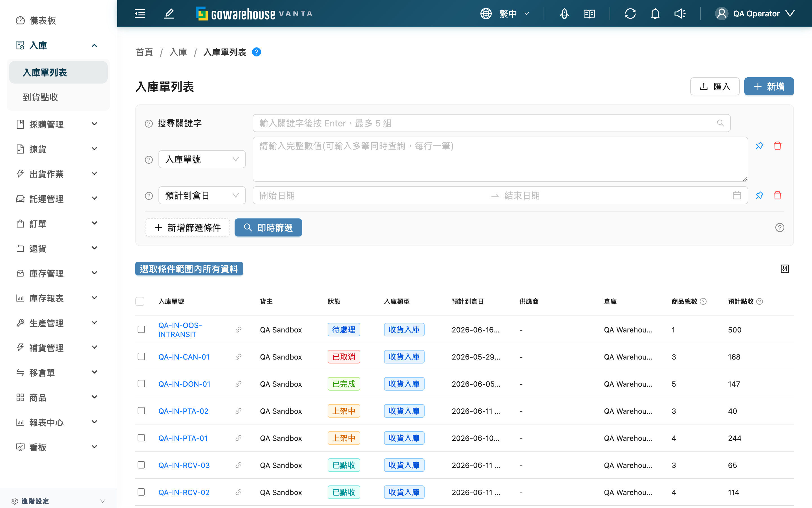Pin the 預計到倉日 filter row
Image resolution: width=812 pixels, height=508 pixels.
759,195
